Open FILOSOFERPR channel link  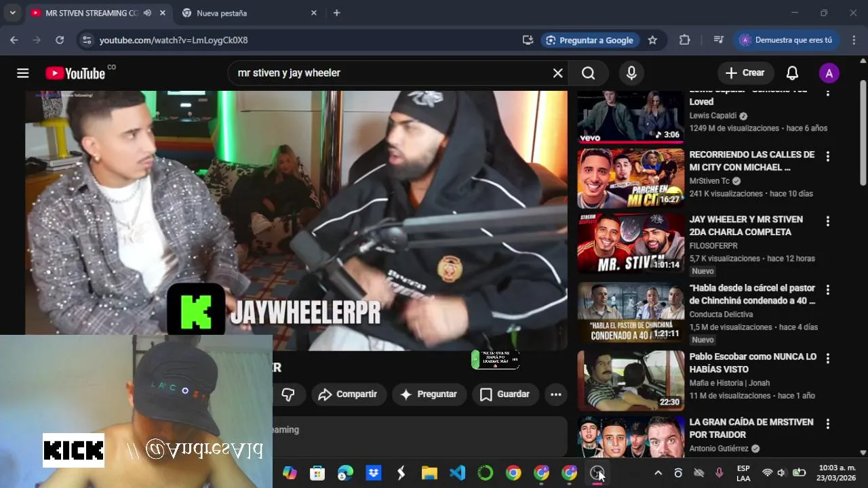[x=713, y=245]
